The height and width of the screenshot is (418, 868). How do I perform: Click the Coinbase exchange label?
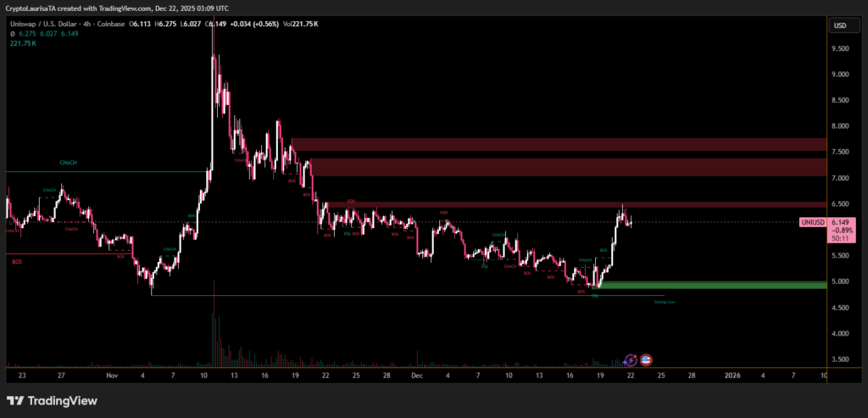(109, 25)
